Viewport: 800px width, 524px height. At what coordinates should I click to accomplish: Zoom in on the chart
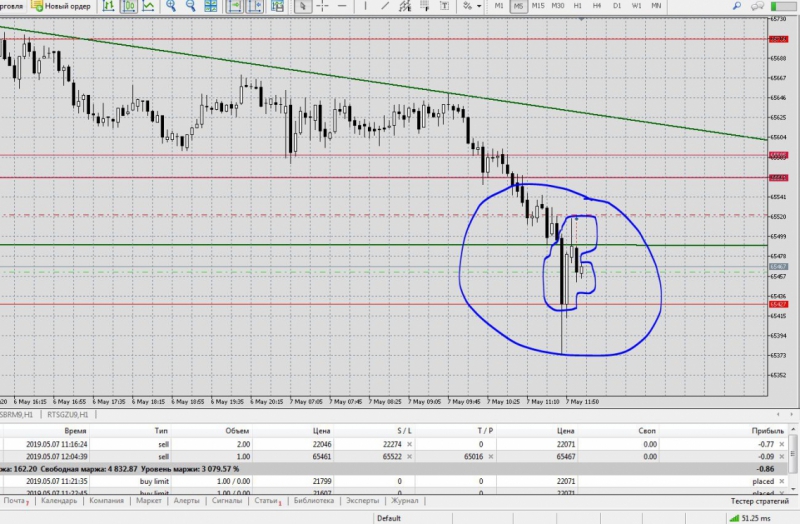(171, 6)
